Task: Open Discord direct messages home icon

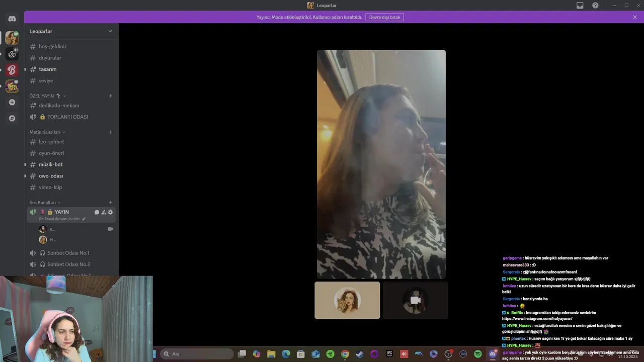Action: point(12,19)
